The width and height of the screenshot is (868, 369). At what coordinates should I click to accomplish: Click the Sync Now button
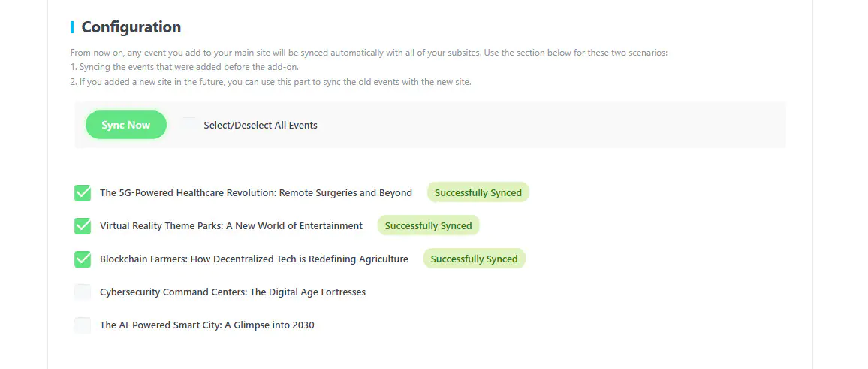click(x=125, y=125)
